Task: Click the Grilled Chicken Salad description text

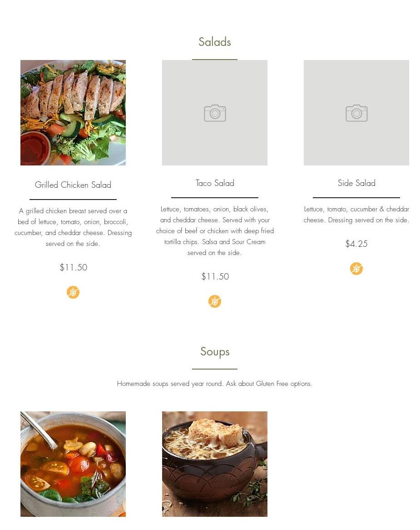Action: [73, 227]
